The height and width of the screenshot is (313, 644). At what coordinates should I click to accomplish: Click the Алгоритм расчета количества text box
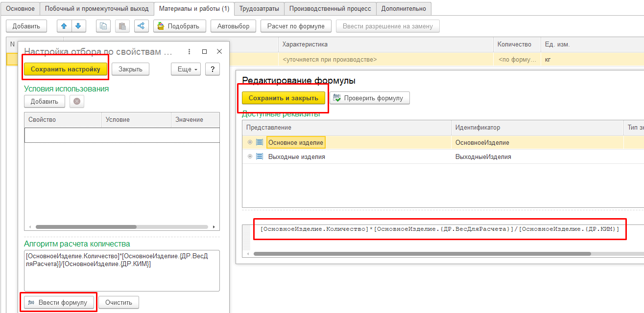122,270
